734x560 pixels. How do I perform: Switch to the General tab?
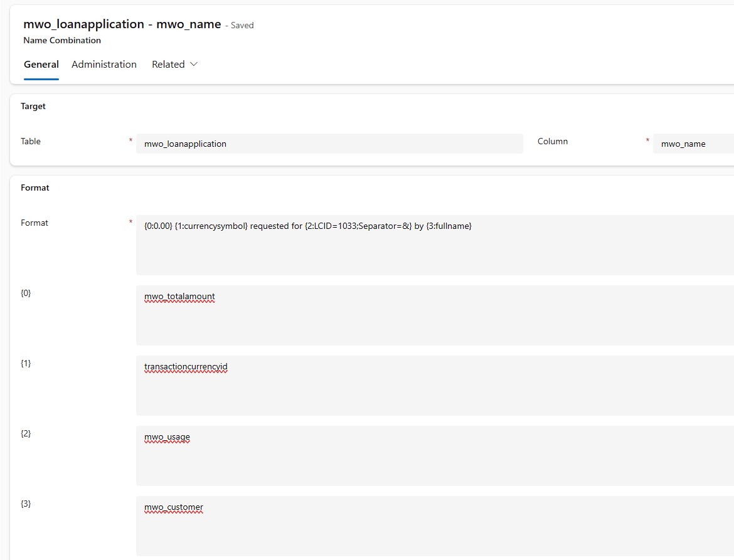[x=41, y=65]
